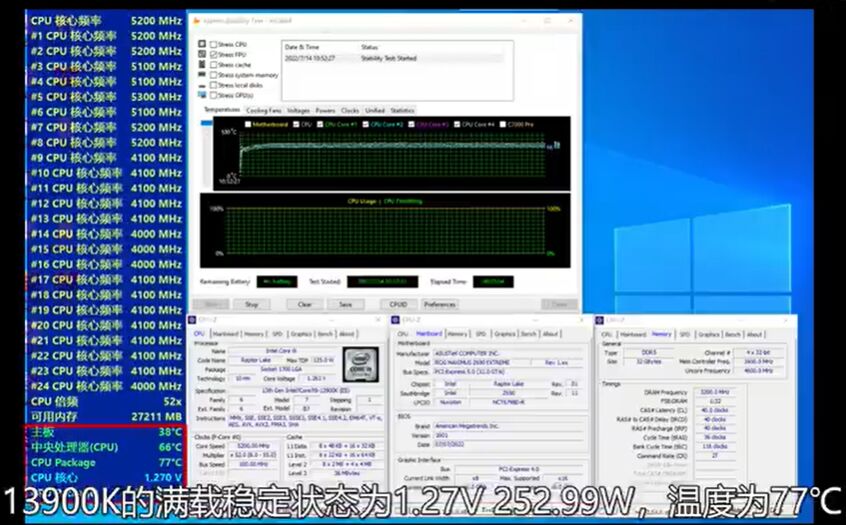This screenshot has width=846, height=525.
Task: Click the temperature graph area
Action: pyautogui.click(x=391, y=153)
